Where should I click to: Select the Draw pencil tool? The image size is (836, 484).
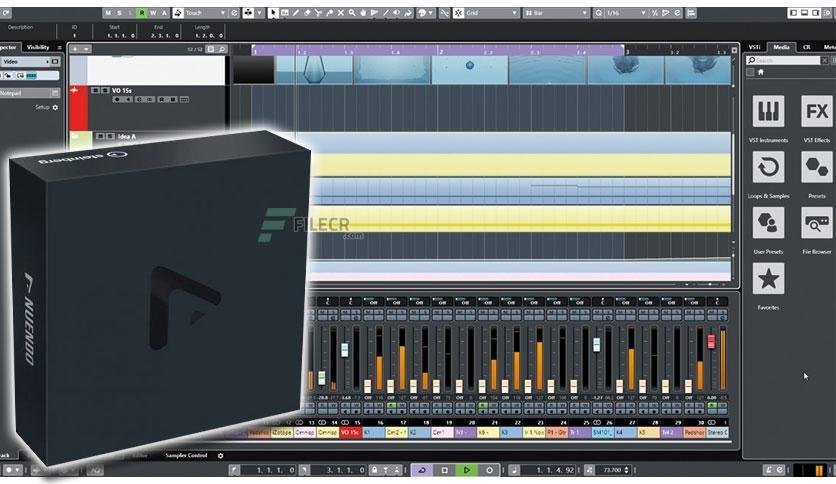pos(296,13)
